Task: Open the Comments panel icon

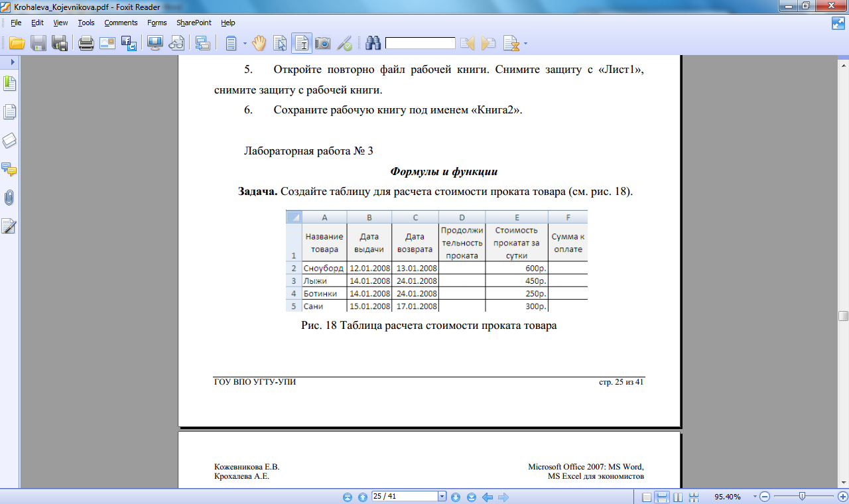Action: pos(9,169)
